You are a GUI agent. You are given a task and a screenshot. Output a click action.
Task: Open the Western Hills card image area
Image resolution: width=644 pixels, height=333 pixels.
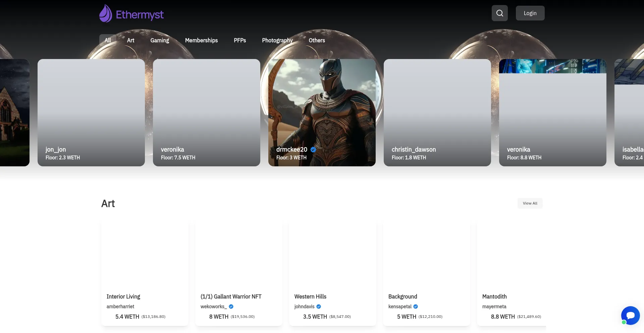333,255
